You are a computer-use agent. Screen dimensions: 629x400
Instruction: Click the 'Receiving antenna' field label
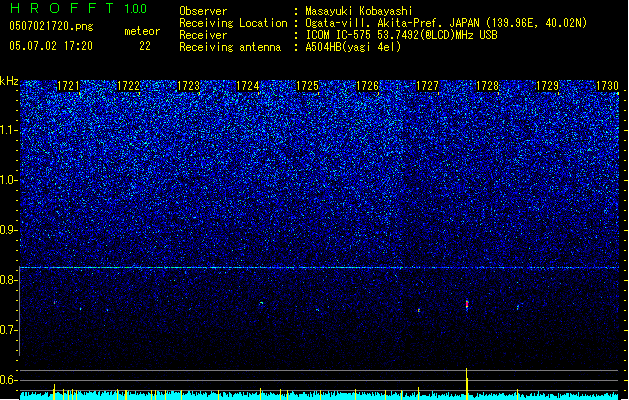[x=230, y=47]
